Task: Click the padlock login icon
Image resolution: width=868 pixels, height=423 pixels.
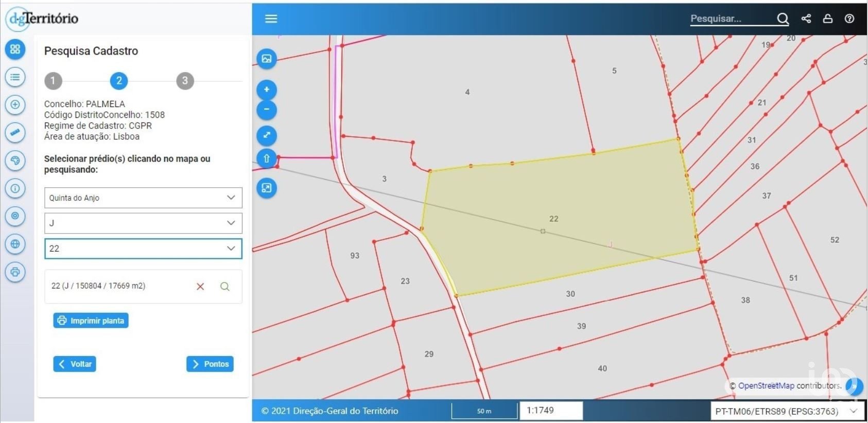Action: (828, 19)
